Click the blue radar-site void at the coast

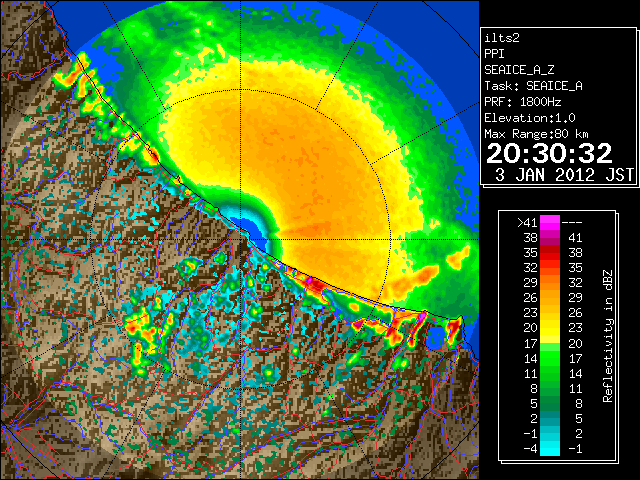pyautogui.click(x=252, y=229)
